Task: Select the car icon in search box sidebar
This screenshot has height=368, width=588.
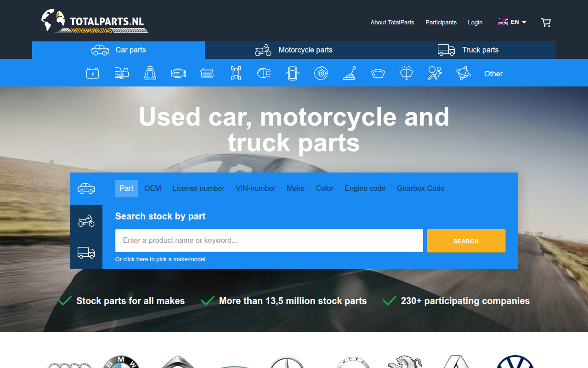Action: [86, 189]
